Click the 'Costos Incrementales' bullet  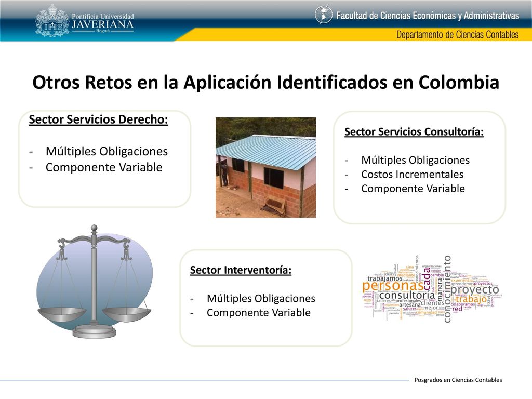(x=412, y=175)
